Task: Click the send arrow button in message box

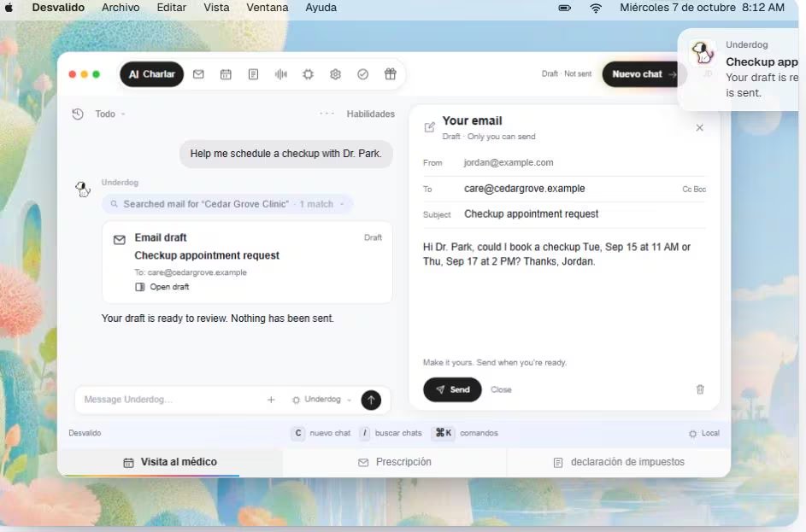Action: tap(371, 400)
